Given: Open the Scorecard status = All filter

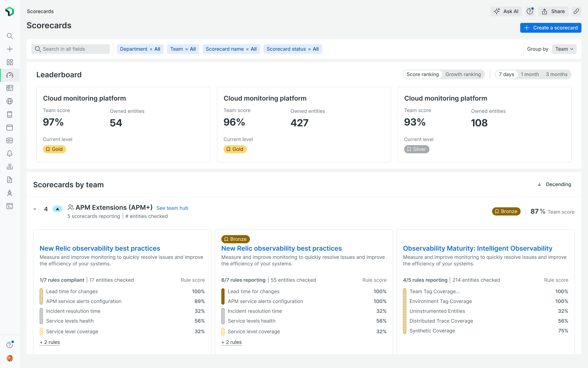Looking at the screenshot, I should 293,49.
